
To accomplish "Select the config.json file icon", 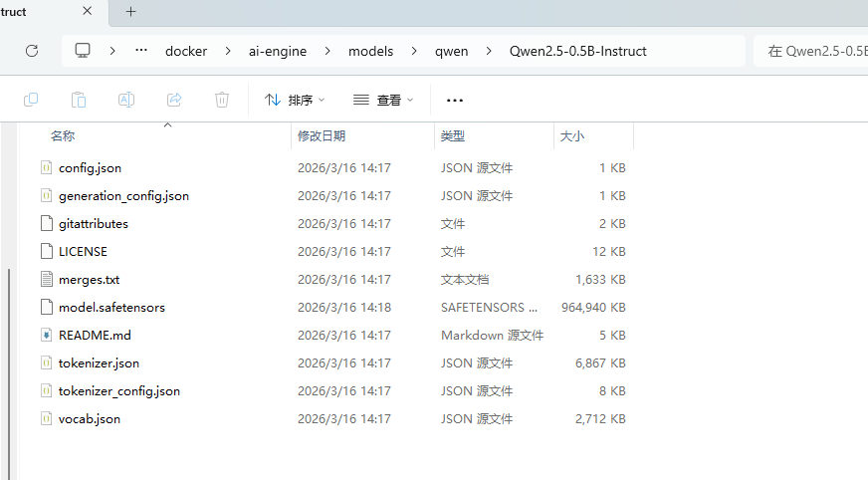I will click(47, 167).
